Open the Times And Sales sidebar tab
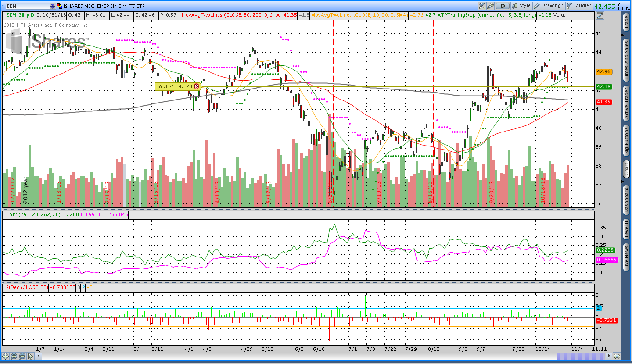Viewport: 632px width, 364px height. click(626, 59)
